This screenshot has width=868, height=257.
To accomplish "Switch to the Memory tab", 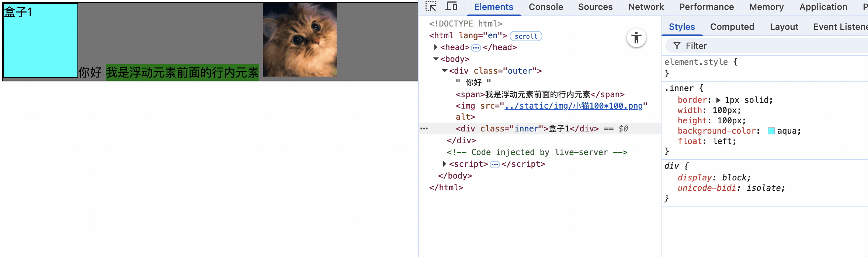I will 766,7.
